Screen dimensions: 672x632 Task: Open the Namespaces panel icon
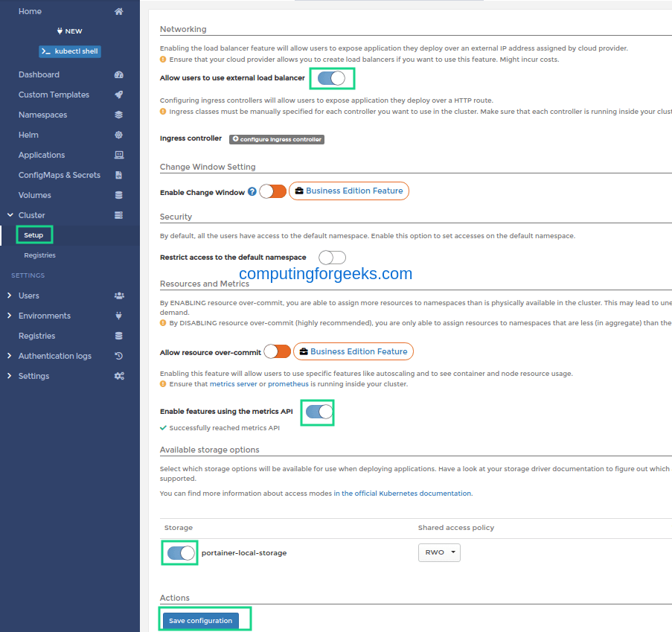118,115
